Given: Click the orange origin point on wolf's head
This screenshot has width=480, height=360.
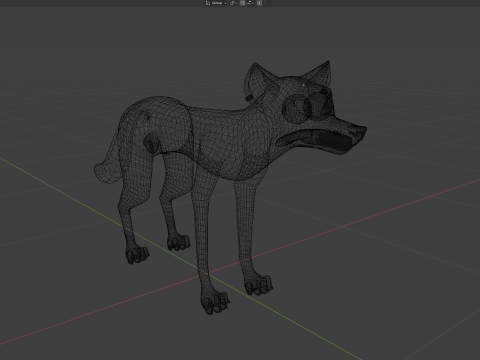Looking at the screenshot, I should click(x=304, y=86).
